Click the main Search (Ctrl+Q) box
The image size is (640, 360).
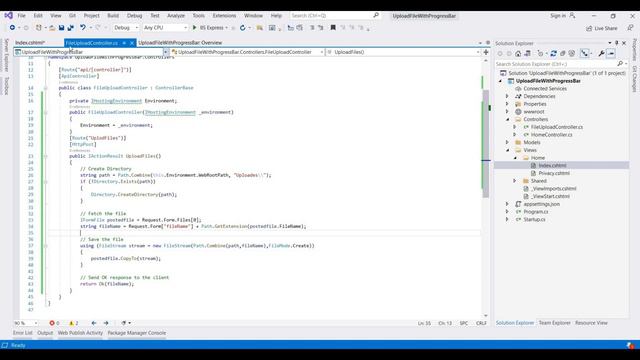pyautogui.click(x=335, y=16)
